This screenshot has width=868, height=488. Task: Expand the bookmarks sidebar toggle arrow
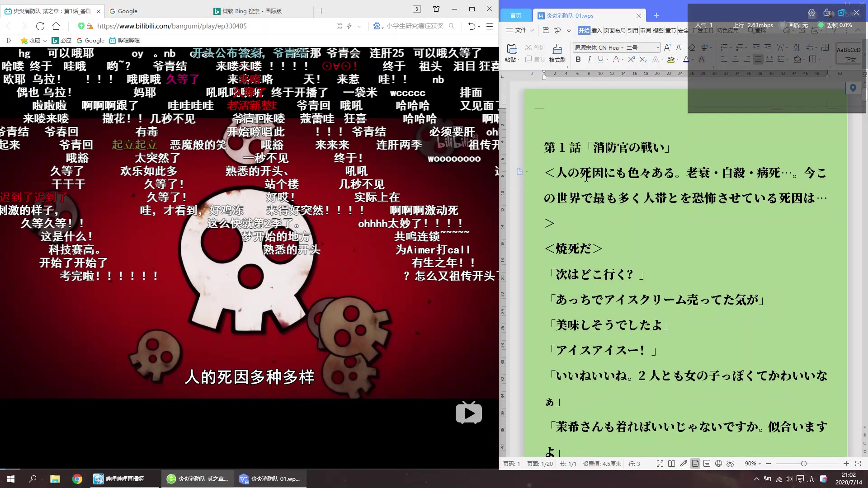click(x=9, y=41)
